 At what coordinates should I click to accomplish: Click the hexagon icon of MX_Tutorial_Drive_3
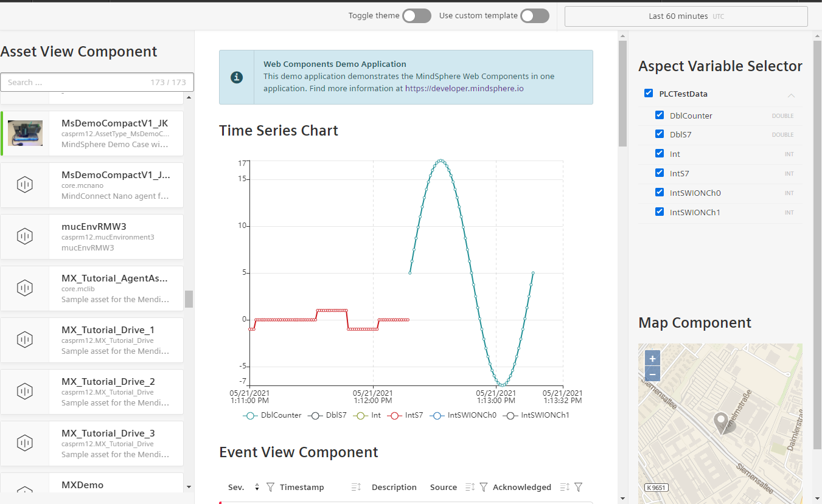tap(25, 443)
